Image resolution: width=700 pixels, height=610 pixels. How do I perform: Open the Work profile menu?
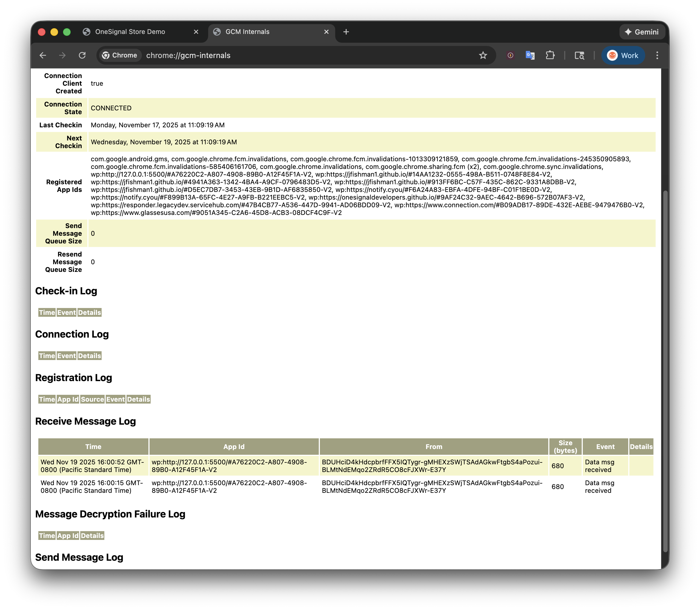click(x=623, y=56)
